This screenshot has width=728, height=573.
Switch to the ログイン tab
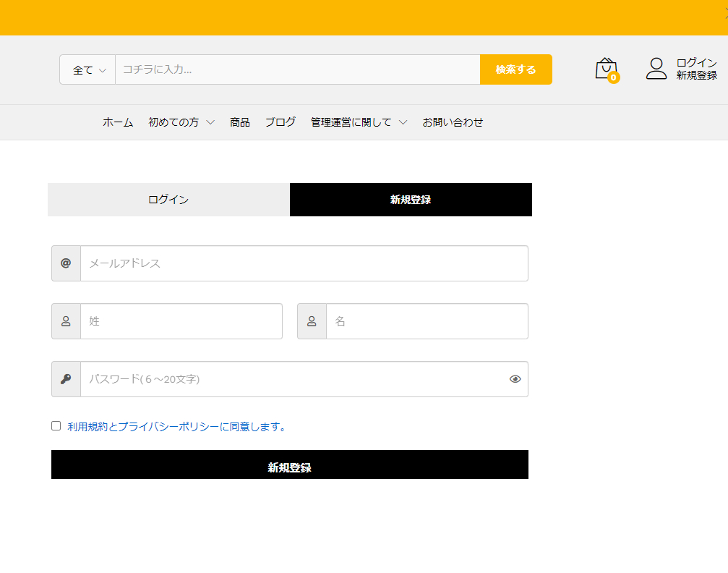168,200
